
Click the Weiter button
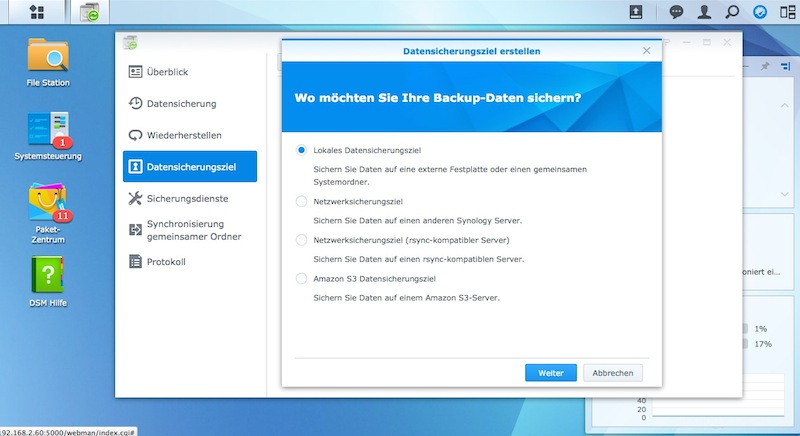551,373
